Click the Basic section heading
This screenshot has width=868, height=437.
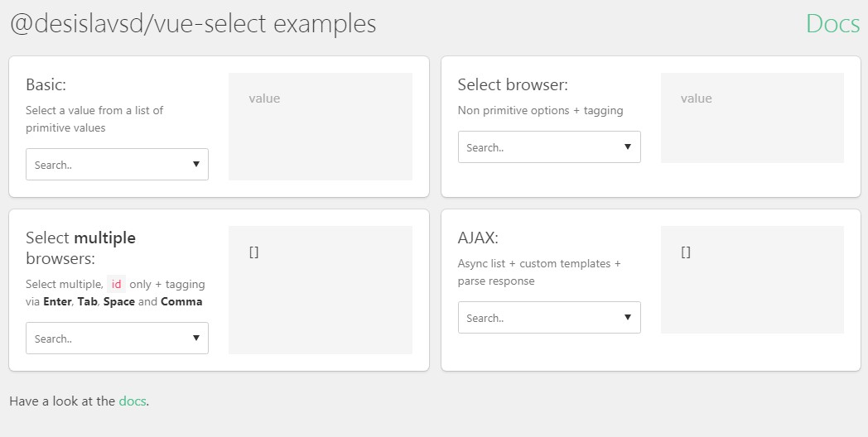[x=46, y=84]
